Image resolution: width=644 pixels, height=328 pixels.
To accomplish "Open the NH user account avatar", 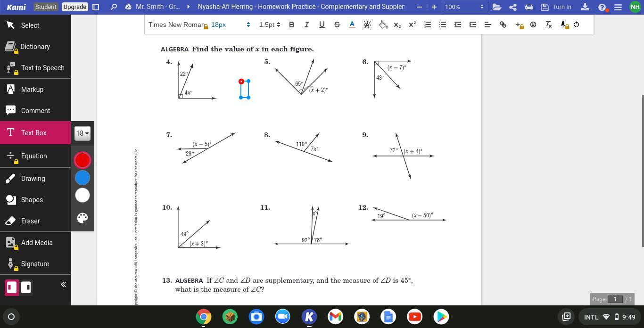I will [635, 7].
